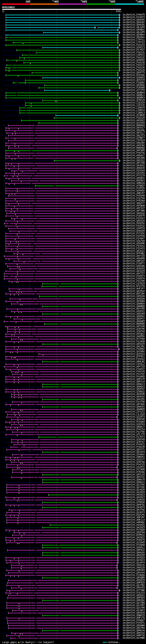Click the green ~80% identity legend segment
This screenshot has height=644, width=146.
(x=101, y=4)
